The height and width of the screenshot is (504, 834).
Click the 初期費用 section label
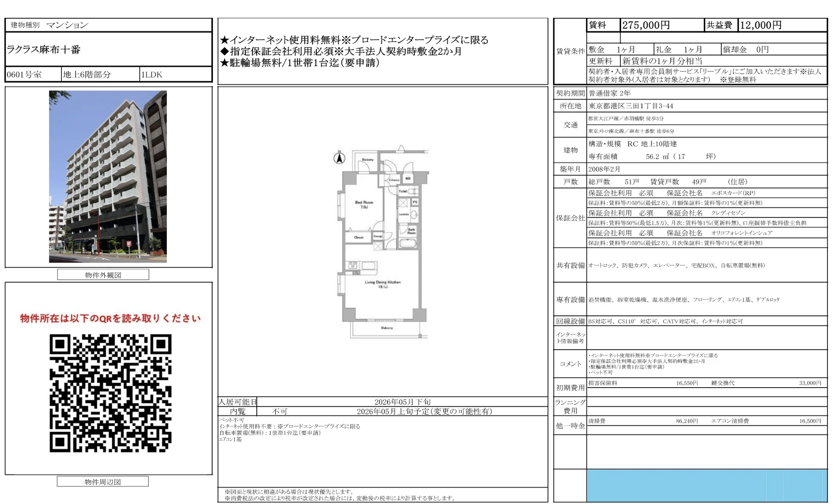pyautogui.click(x=570, y=388)
